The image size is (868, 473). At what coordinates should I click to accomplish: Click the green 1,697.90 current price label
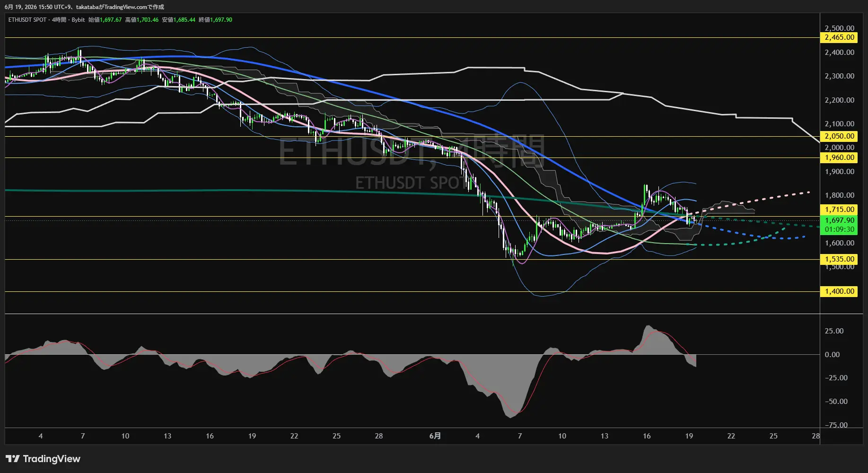pos(840,220)
